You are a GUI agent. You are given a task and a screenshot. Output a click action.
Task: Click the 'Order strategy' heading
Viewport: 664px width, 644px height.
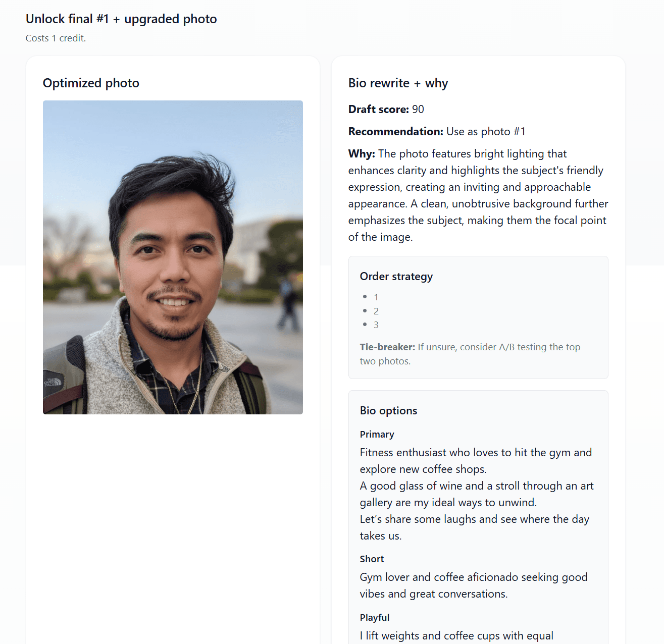(396, 277)
